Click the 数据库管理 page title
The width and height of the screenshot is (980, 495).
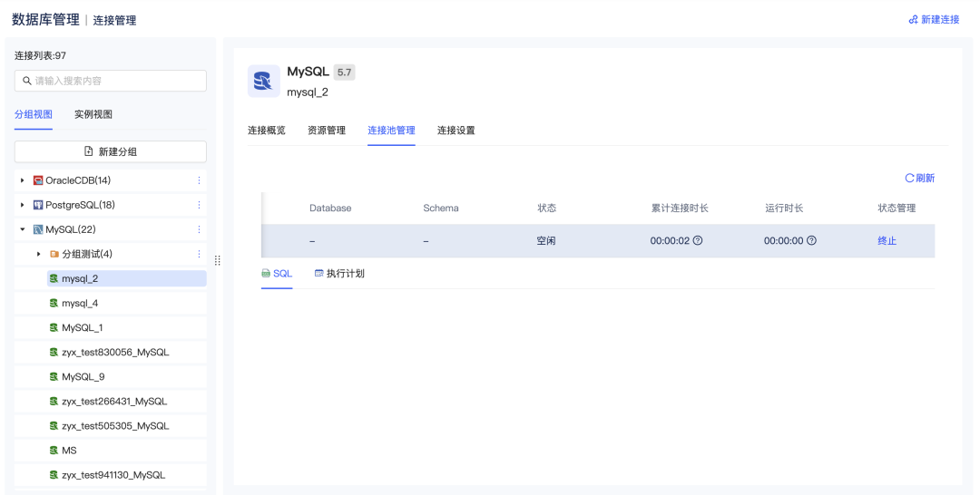point(45,19)
